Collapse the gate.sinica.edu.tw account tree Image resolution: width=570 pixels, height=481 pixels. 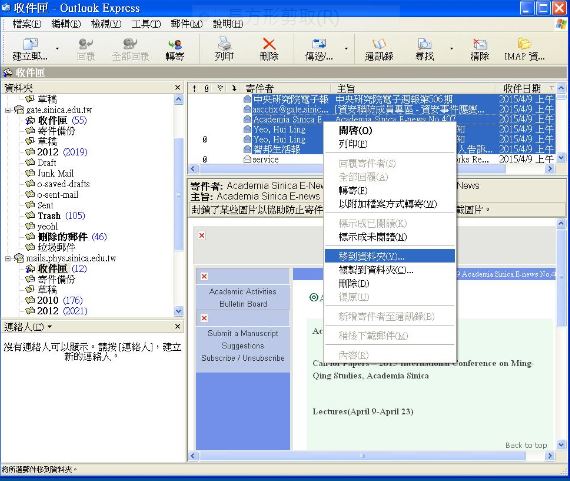coord(8,110)
